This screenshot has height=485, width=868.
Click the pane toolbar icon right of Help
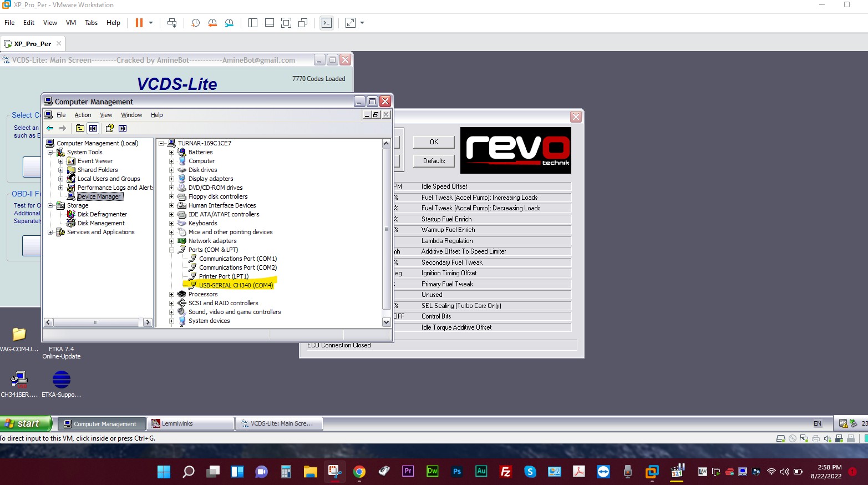click(123, 128)
